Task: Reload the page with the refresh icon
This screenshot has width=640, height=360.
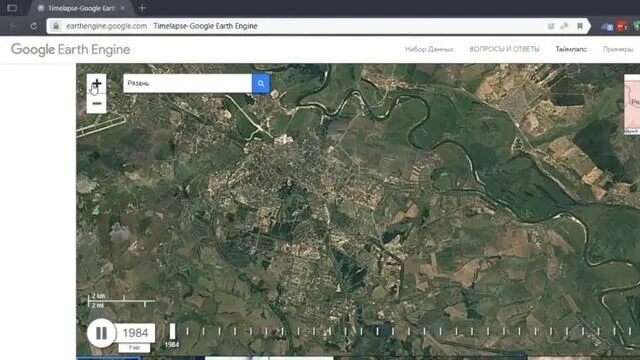Action: click(x=33, y=26)
